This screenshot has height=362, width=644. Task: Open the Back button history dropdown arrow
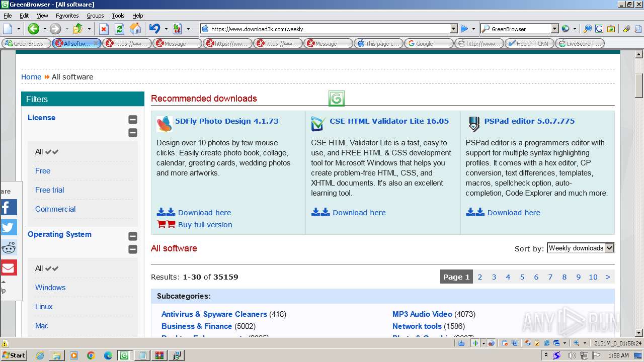44,29
